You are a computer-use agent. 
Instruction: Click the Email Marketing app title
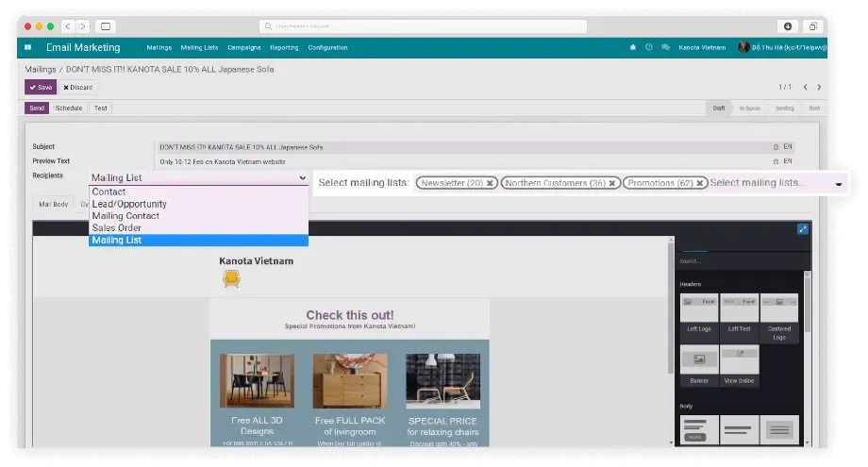pyautogui.click(x=83, y=47)
